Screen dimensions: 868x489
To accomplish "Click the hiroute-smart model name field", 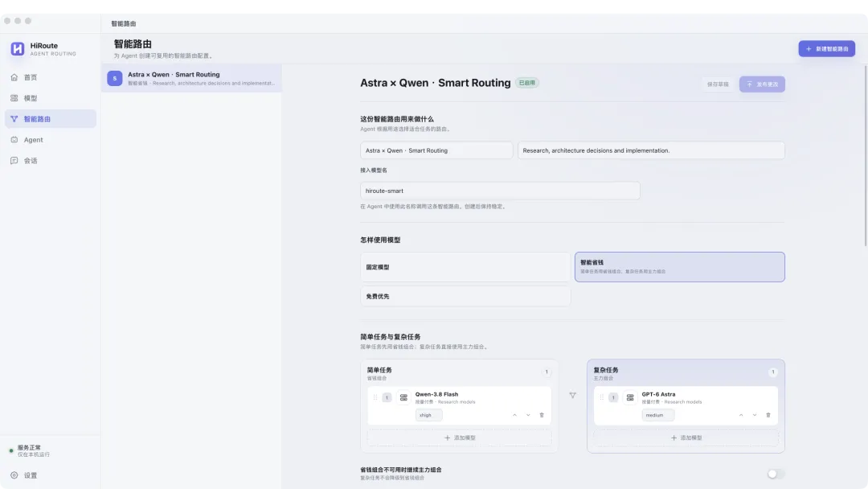I will (x=500, y=191).
